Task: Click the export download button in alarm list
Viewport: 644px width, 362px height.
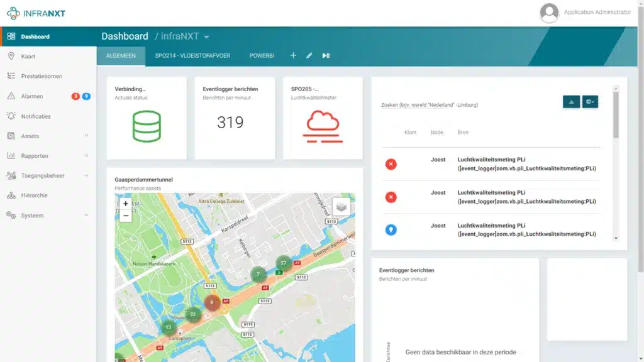Action: coord(571,102)
